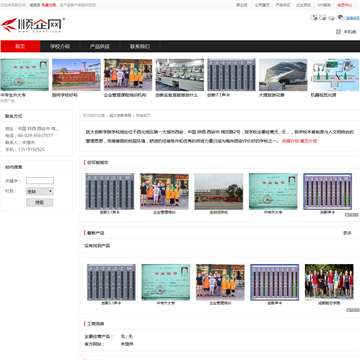The height and width of the screenshot is (360, 360).
Task: Click the 顺企网 logo
Action: click(33, 25)
